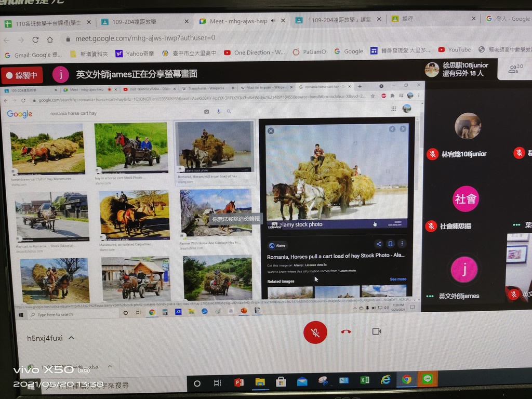Mute audio icon on the Meet tab
The width and height of the screenshot is (532, 399).
pos(273,21)
